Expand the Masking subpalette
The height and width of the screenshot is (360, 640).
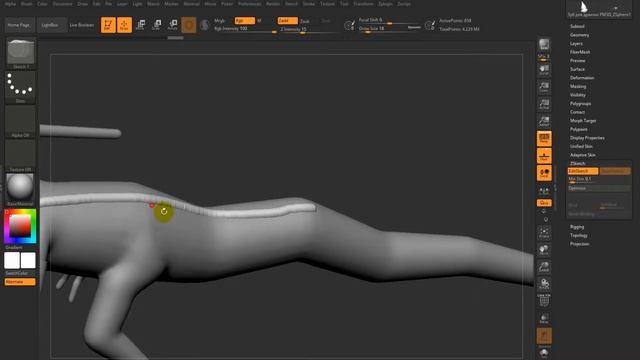578,86
